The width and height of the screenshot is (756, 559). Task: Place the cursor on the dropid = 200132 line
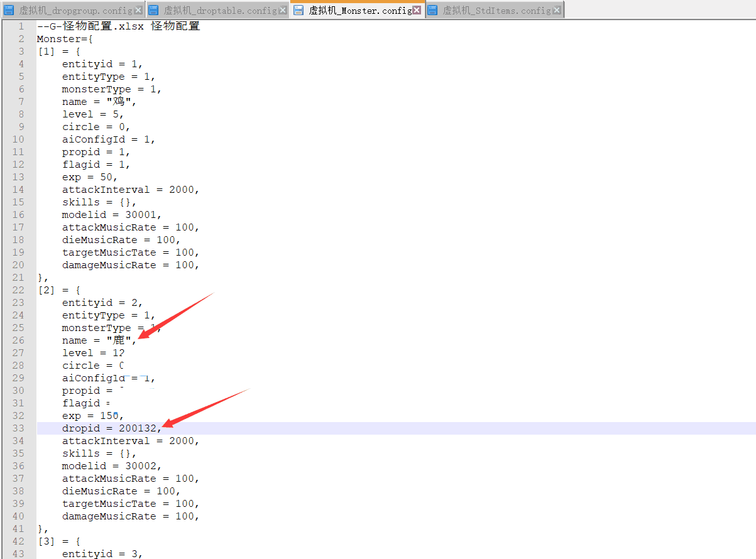[99, 428]
